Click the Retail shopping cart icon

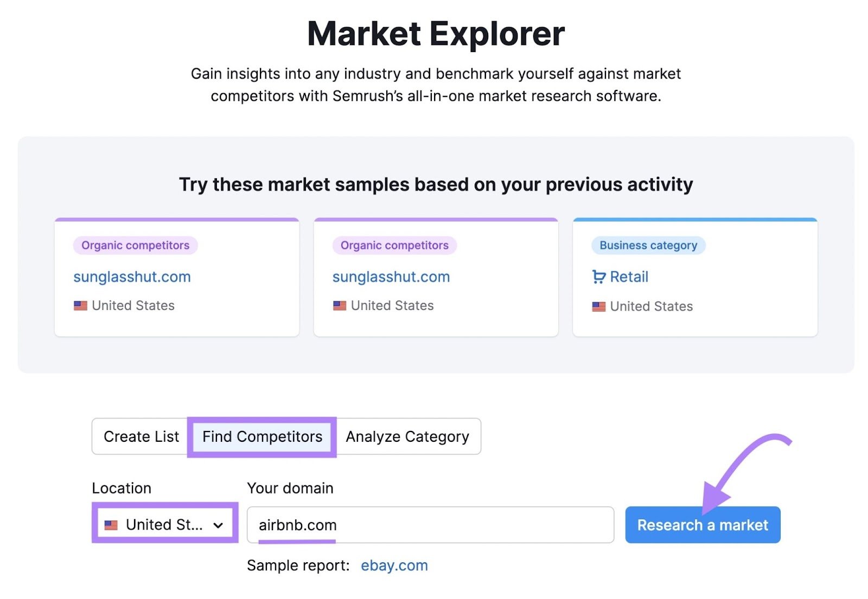599,277
